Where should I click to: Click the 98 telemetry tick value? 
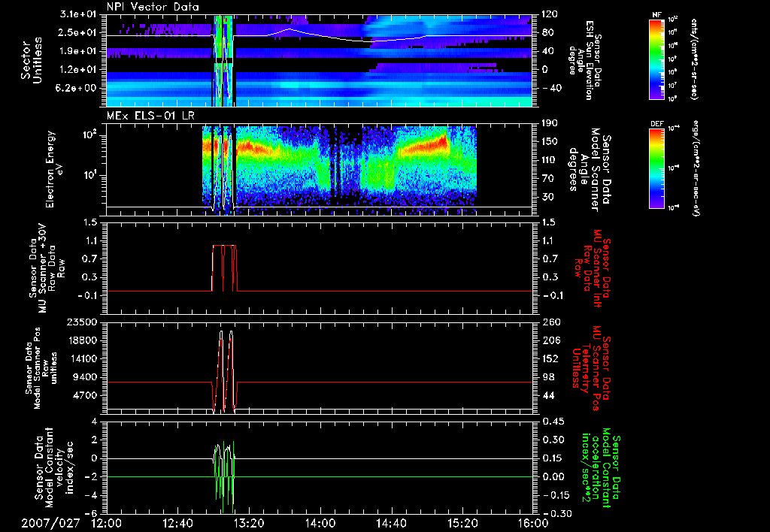tap(547, 377)
